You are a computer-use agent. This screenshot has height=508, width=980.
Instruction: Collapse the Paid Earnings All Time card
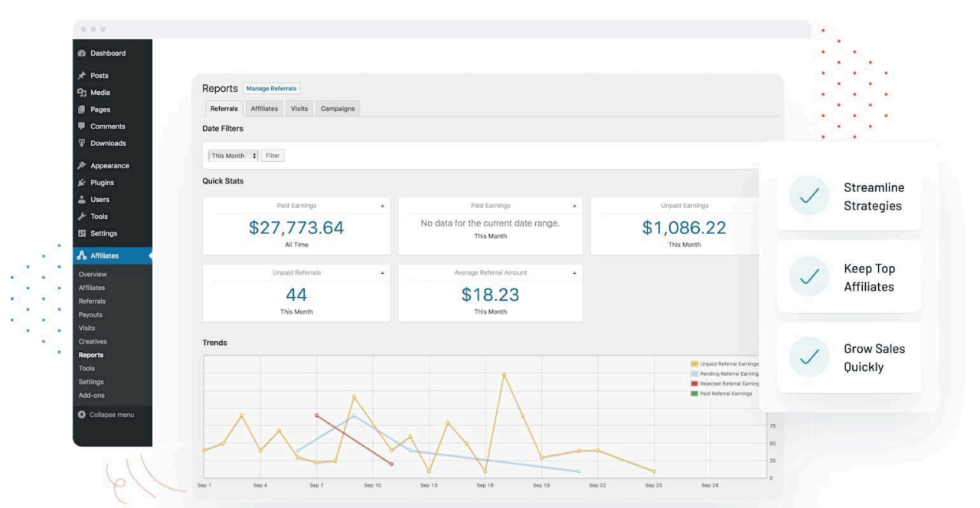click(382, 206)
